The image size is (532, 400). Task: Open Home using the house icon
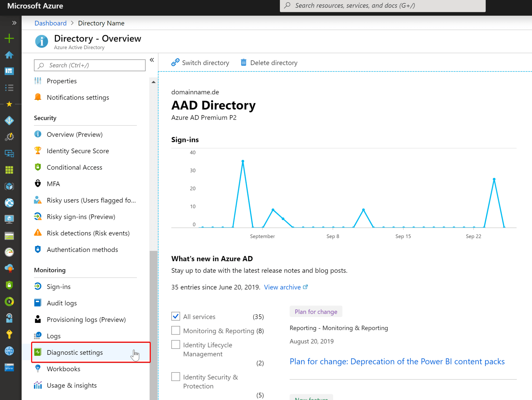tap(9, 55)
